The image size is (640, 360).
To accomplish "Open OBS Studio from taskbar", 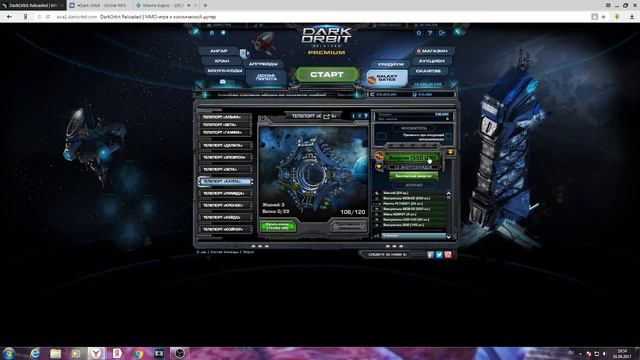I will 179,353.
